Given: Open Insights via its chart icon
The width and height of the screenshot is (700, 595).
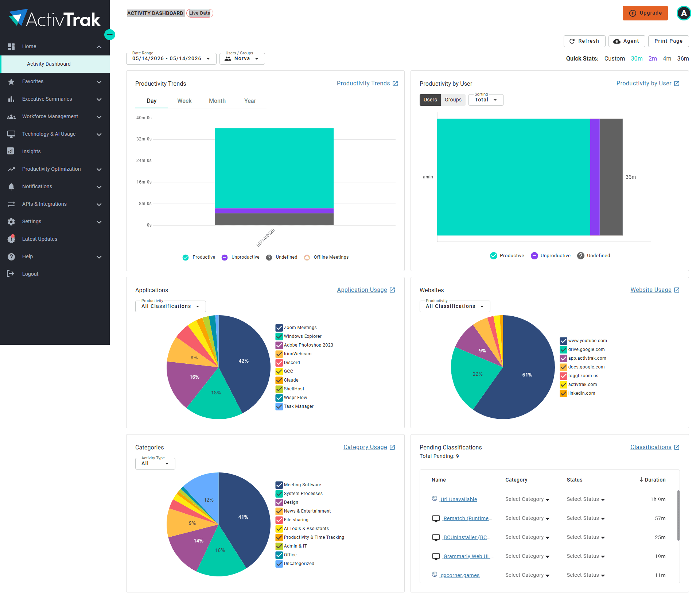Looking at the screenshot, I should point(11,151).
